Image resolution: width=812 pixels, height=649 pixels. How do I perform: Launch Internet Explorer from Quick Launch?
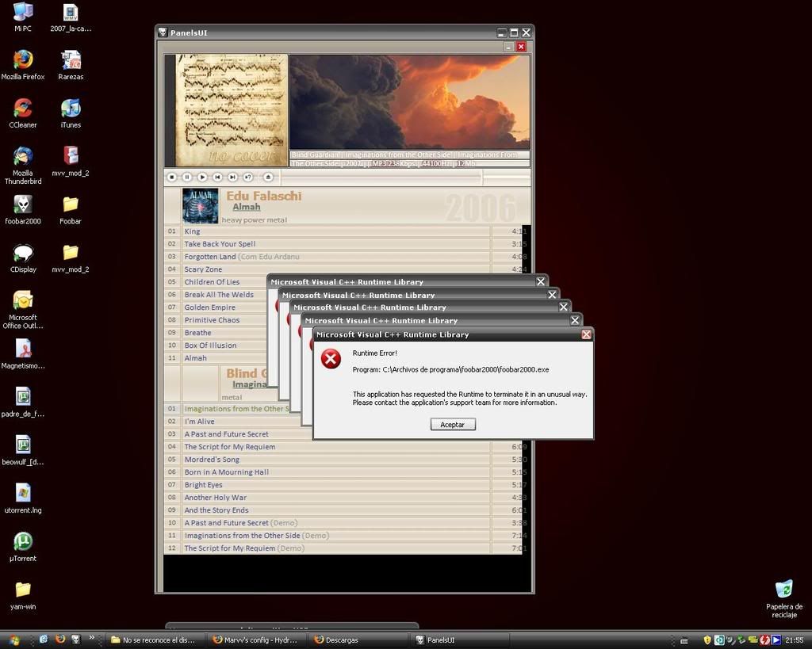point(44,639)
